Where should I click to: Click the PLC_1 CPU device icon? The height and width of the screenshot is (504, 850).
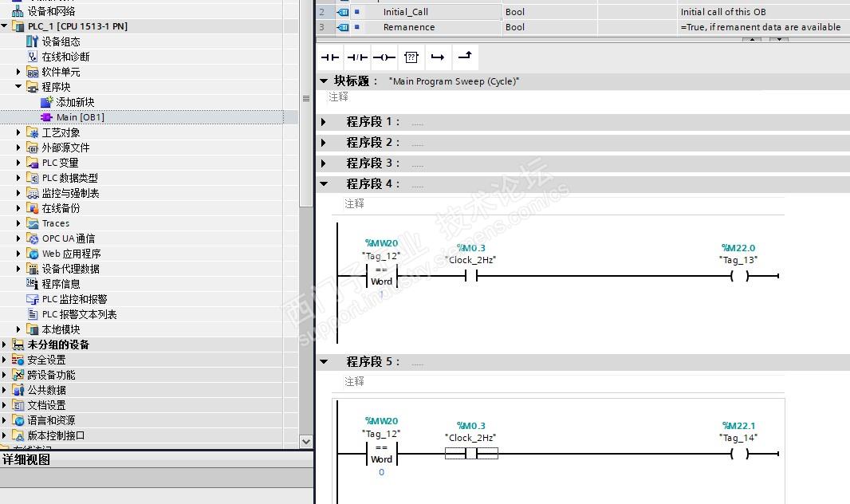click(18, 26)
